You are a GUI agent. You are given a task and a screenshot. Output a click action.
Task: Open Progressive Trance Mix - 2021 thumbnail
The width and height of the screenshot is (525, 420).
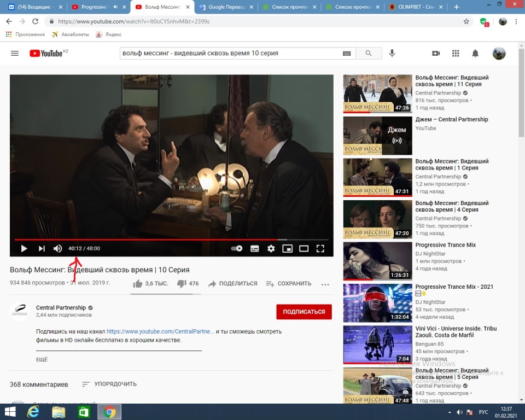tap(378, 303)
